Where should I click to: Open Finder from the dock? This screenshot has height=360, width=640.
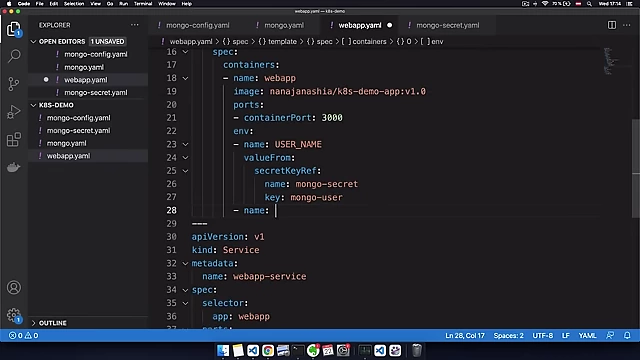click(x=223, y=350)
